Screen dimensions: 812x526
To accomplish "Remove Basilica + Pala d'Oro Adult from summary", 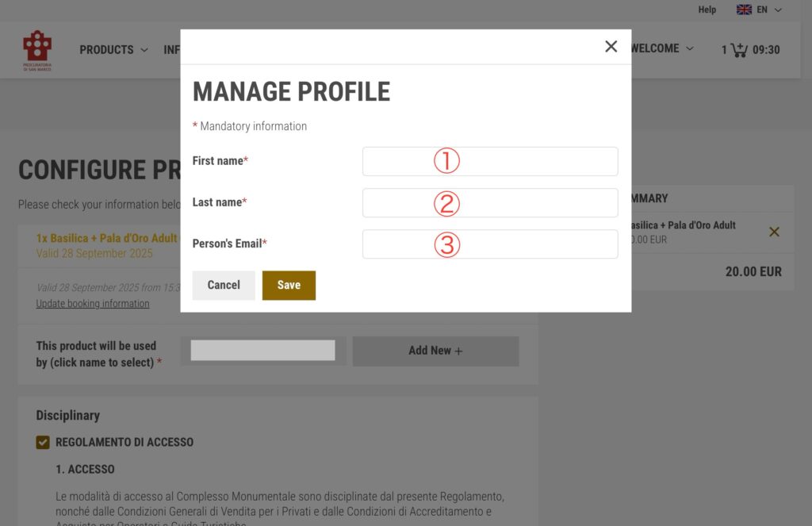I will point(775,232).
